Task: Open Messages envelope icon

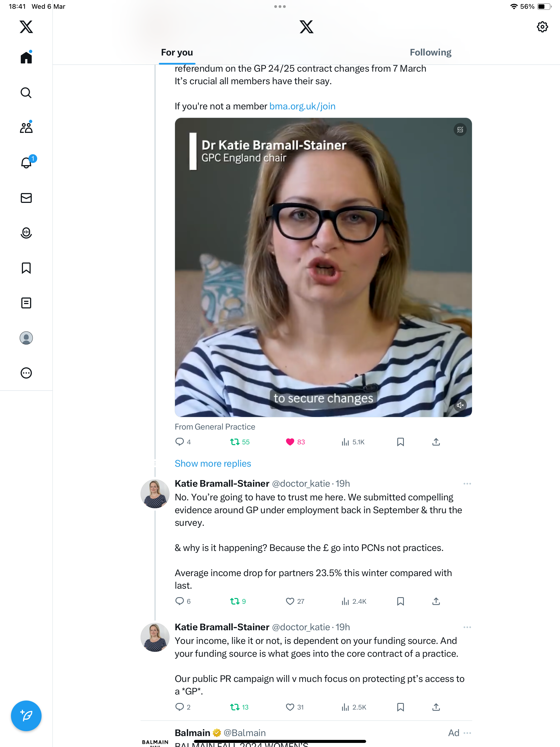Action: pyautogui.click(x=26, y=198)
